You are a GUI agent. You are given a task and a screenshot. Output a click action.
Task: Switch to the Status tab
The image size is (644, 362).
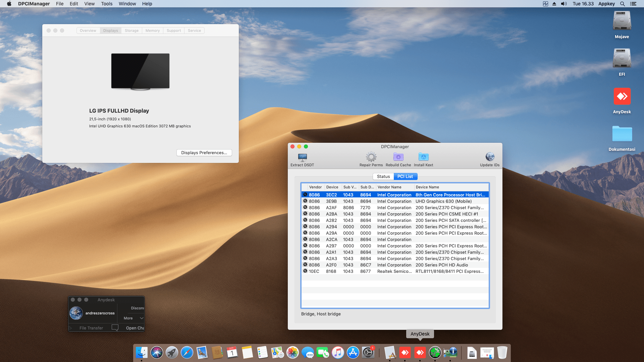pos(383,177)
